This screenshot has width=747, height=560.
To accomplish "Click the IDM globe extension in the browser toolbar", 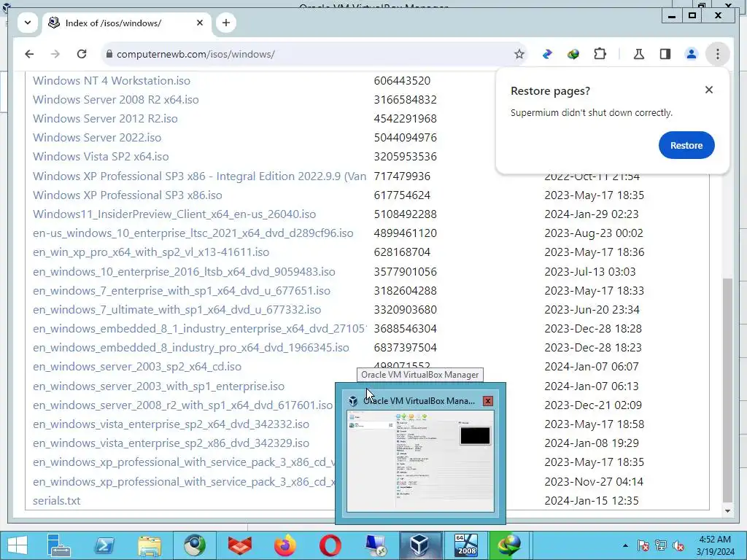I will tap(573, 54).
